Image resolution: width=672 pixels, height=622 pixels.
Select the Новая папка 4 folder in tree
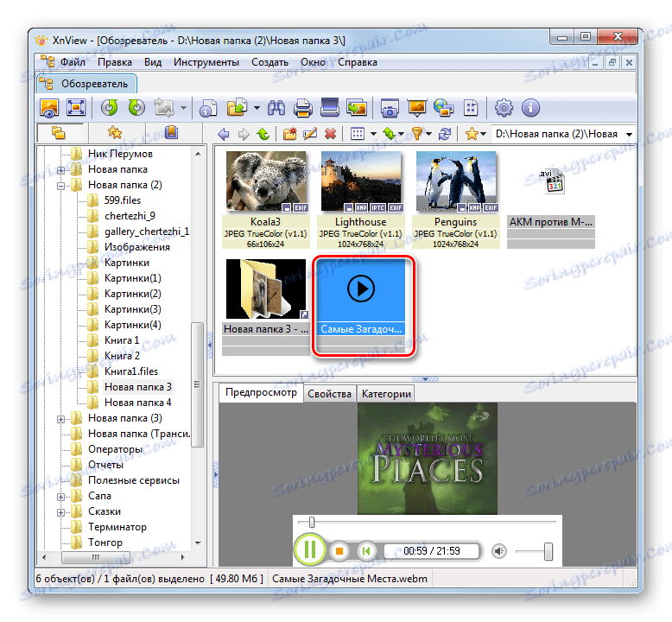coord(137,403)
